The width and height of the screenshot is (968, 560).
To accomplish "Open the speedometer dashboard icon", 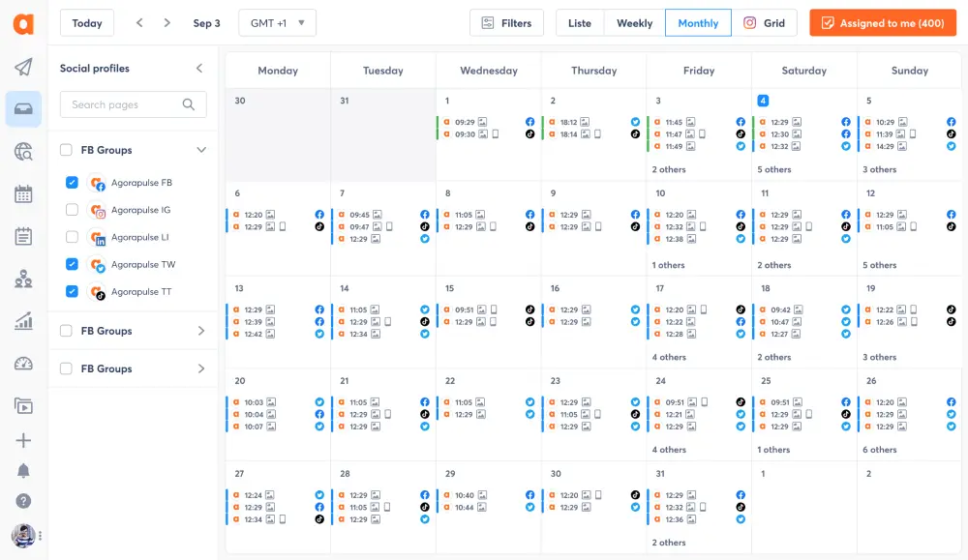I will tap(23, 364).
